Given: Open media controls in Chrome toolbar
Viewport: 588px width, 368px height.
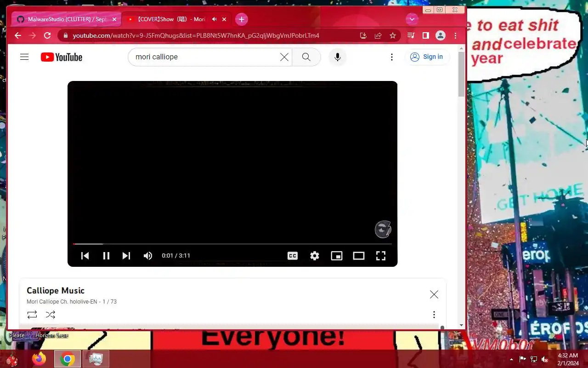Looking at the screenshot, I should (411, 35).
